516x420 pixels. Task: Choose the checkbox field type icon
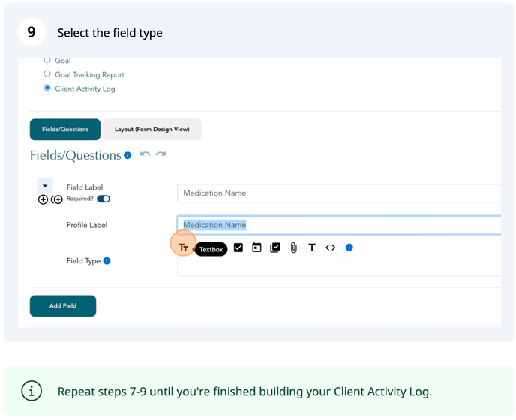(238, 247)
